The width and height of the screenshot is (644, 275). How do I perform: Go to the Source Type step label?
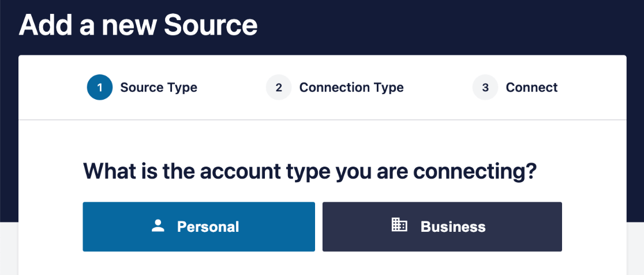pos(159,88)
